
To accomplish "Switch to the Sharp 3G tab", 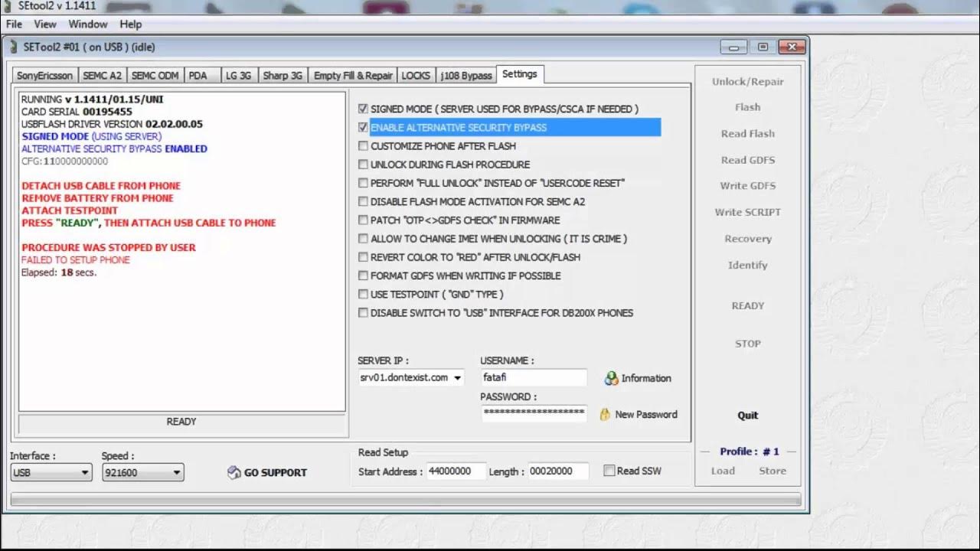I will 283,76.
